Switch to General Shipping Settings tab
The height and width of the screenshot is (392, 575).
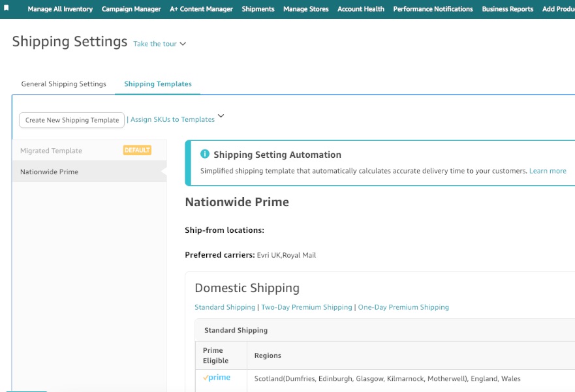[63, 84]
